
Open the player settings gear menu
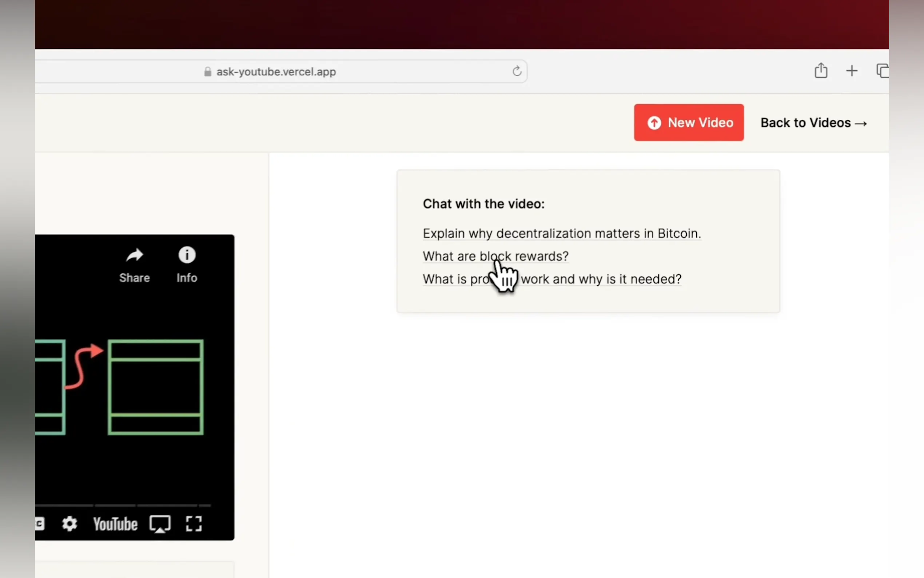point(69,524)
